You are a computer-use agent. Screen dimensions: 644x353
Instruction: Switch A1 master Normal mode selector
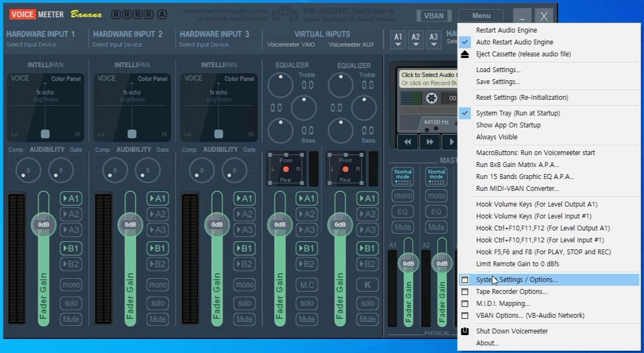402,177
